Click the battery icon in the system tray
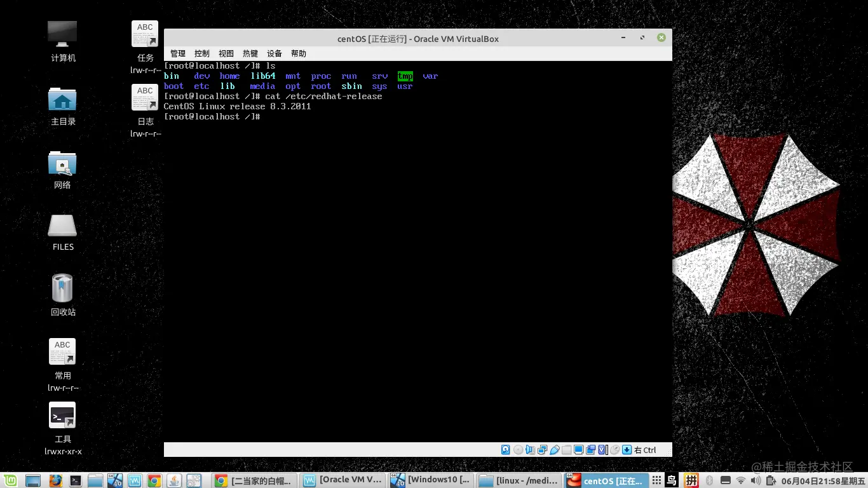This screenshot has width=868, height=488. pyautogui.click(x=770, y=480)
